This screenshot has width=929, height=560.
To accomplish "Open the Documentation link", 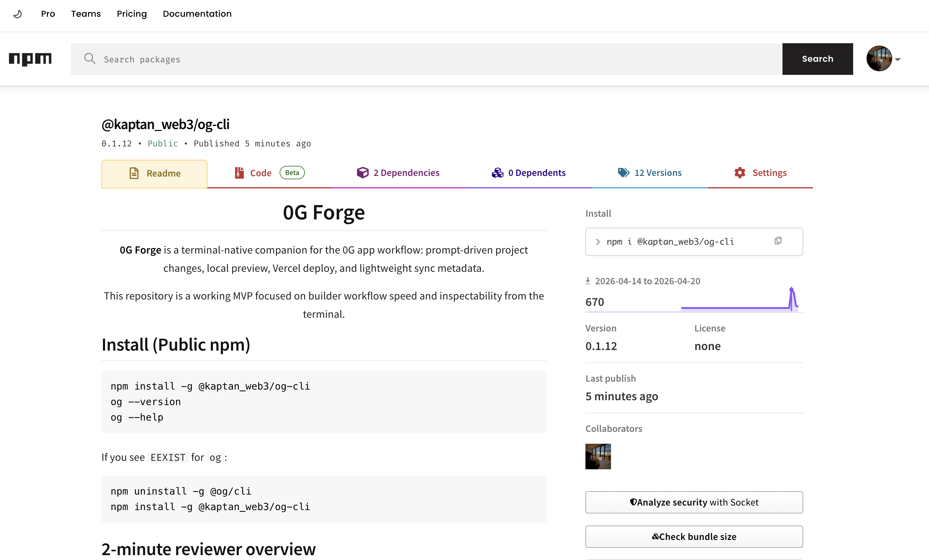I will click(x=197, y=14).
